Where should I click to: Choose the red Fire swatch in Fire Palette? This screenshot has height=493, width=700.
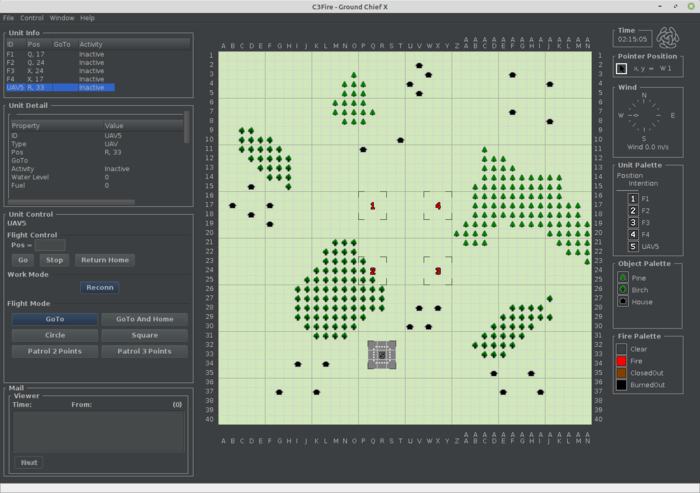click(623, 359)
